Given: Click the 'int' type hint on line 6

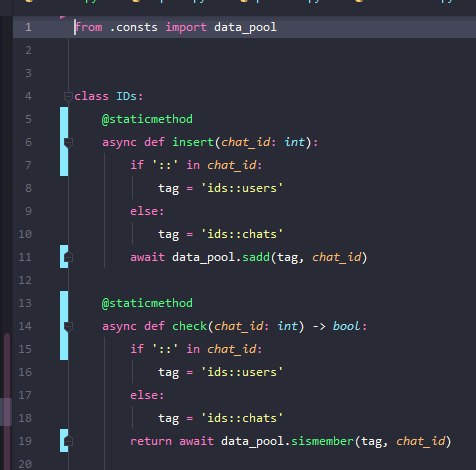Looking at the screenshot, I should [x=294, y=142].
